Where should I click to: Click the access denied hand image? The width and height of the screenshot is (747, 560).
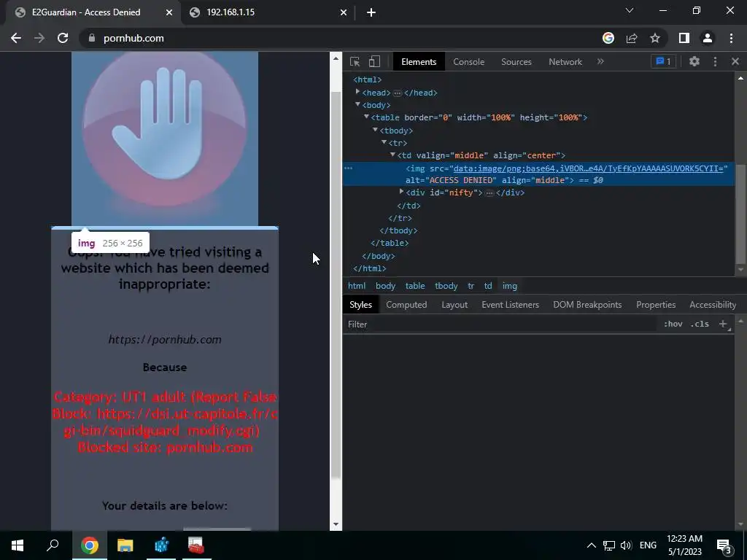click(x=165, y=139)
